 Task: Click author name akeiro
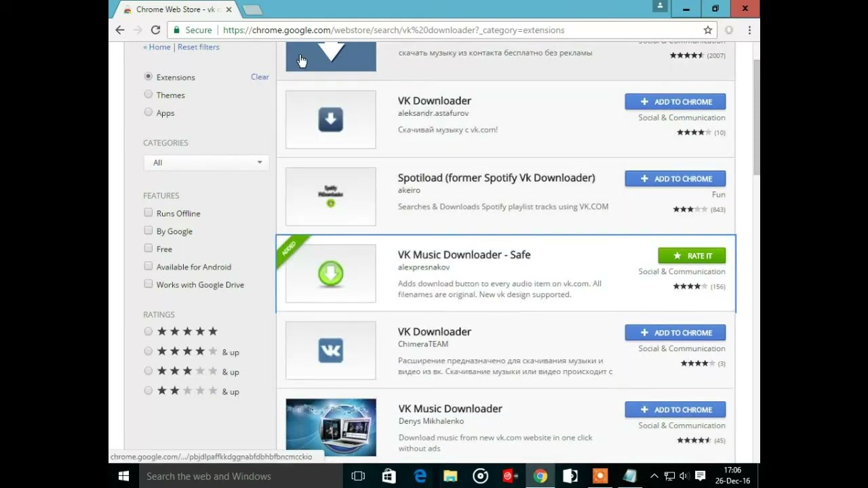[x=409, y=190]
